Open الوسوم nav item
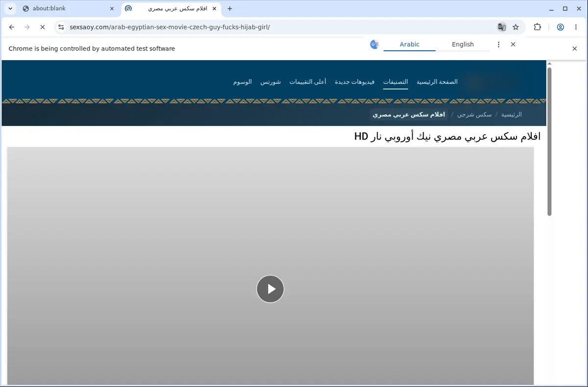The width and height of the screenshot is (588, 387). click(243, 82)
